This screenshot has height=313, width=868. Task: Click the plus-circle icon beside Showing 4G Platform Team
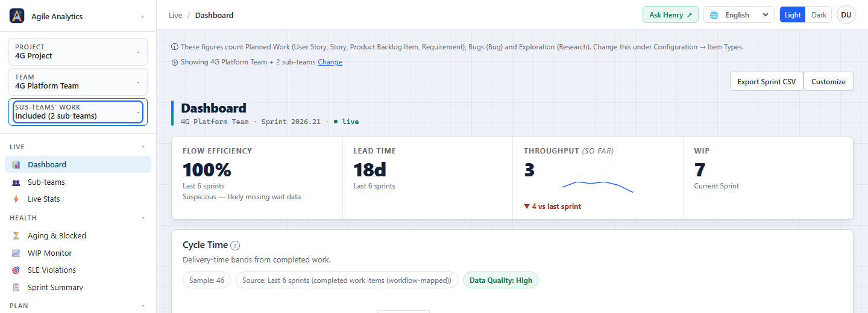pos(175,62)
